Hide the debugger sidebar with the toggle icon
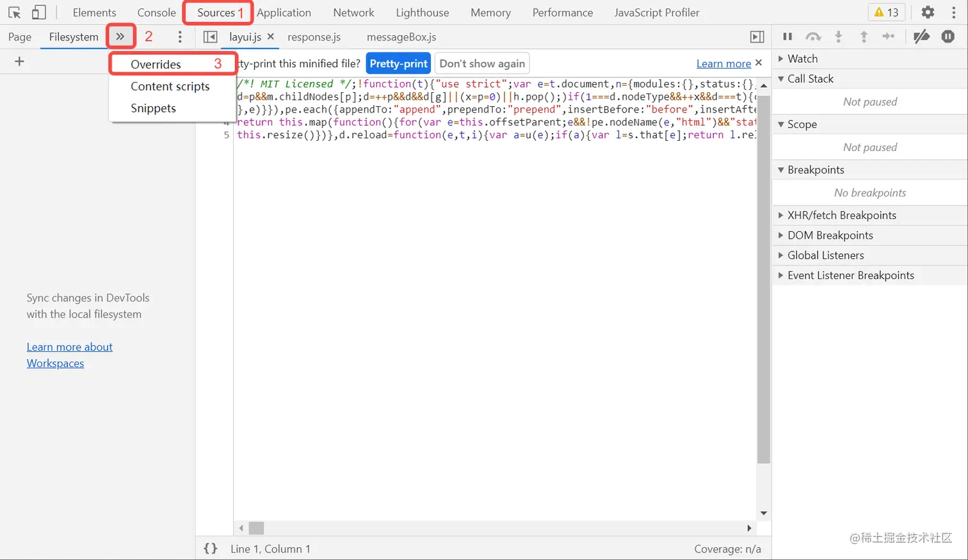Image resolution: width=968 pixels, height=560 pixels. (757, 37)
